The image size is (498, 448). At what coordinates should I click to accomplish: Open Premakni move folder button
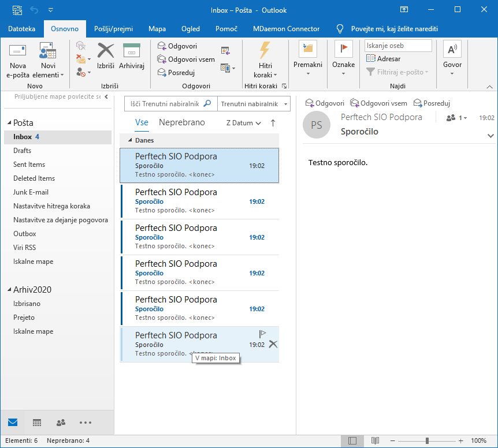(308, 59)
